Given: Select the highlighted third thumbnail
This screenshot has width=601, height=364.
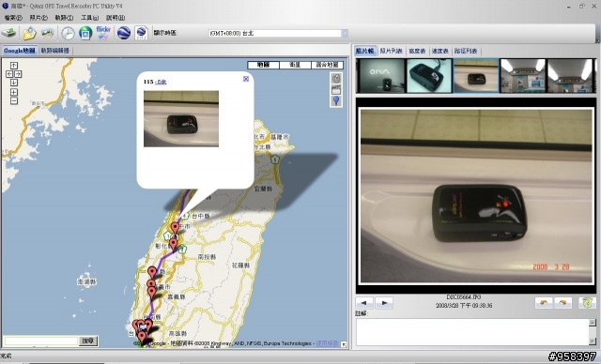Looking at the screenshot, I should pyautogui.click(x=476, y=75).
